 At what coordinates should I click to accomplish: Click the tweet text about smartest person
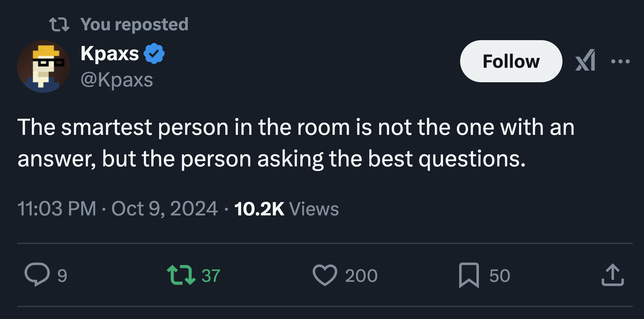tap(296, 143)
